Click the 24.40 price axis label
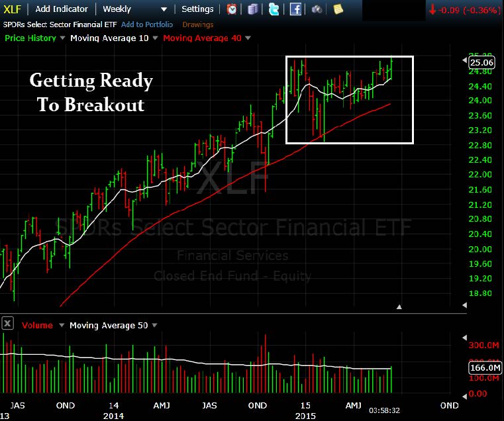Image resolution: width=504 pixels, height=421 pixels. coord(480,86)
